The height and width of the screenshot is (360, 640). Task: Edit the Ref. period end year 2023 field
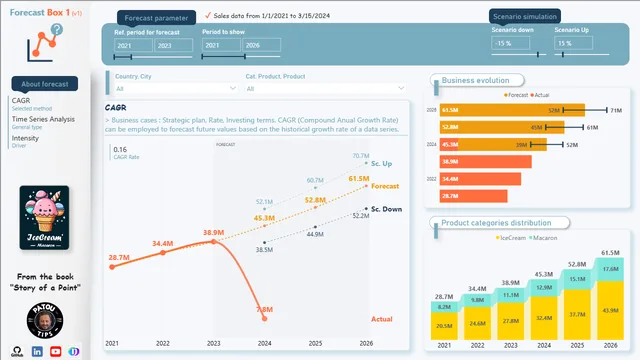click(173, 45)
